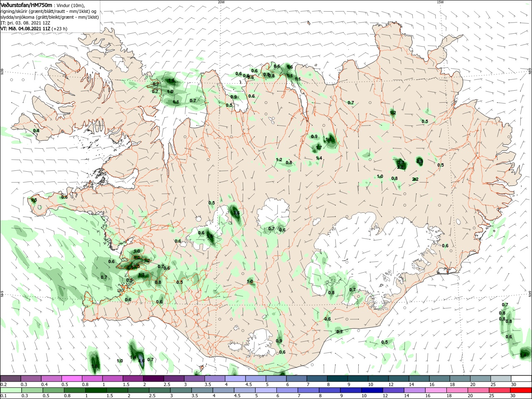Click the Veðurstofan/HM750m map title
This screenshot has height=399, width=532.
[x=26, y=5]
